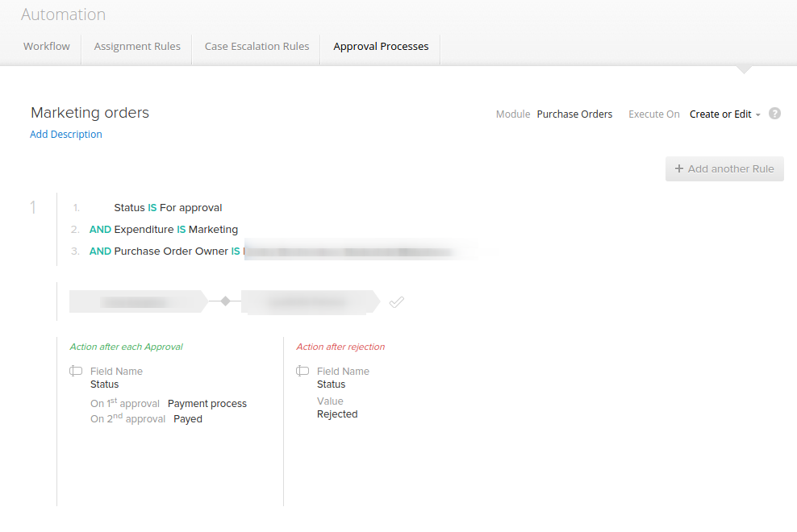Click the field icon under Action after rejection
The image size is (797, 532).
(303, 371)
